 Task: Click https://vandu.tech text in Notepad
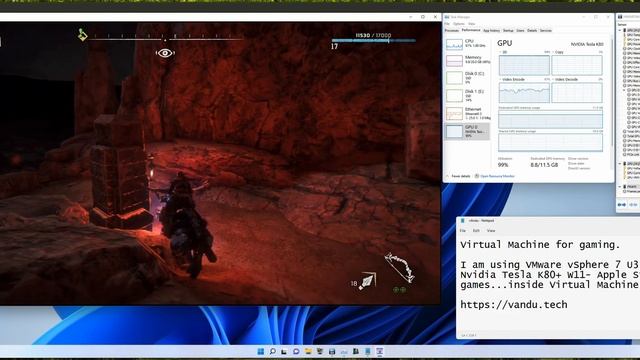[514, 304]
